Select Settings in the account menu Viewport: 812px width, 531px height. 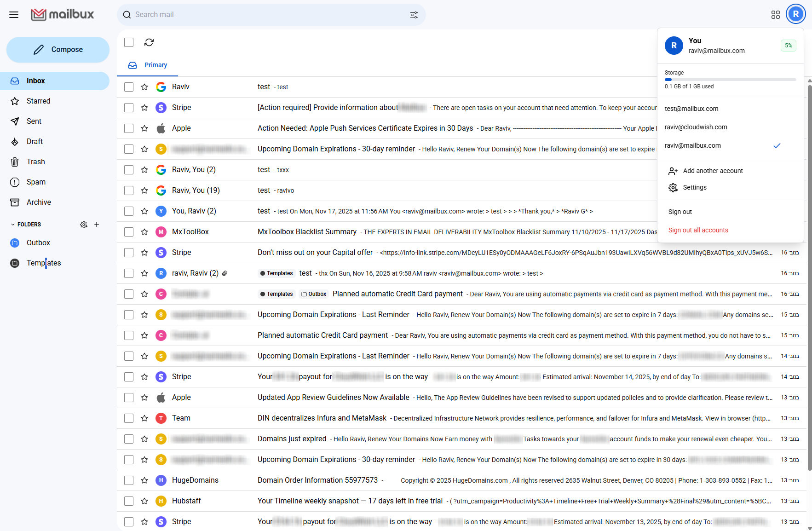click(695, 187)
